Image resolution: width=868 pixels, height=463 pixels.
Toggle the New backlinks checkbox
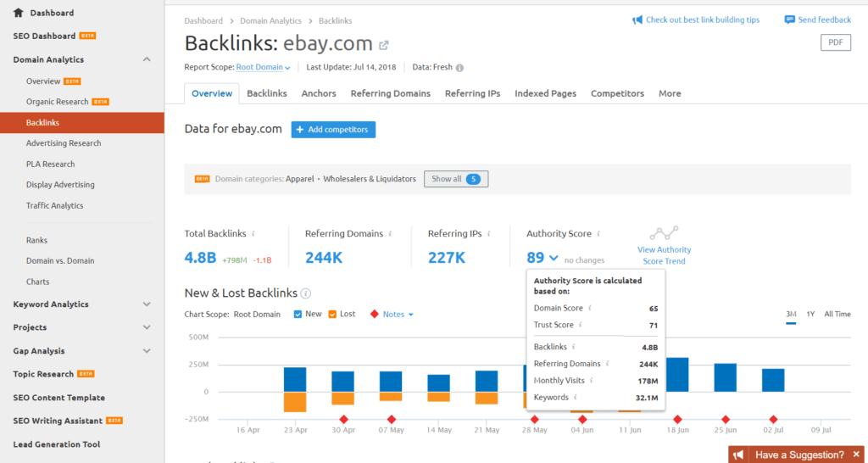(298, 314)
